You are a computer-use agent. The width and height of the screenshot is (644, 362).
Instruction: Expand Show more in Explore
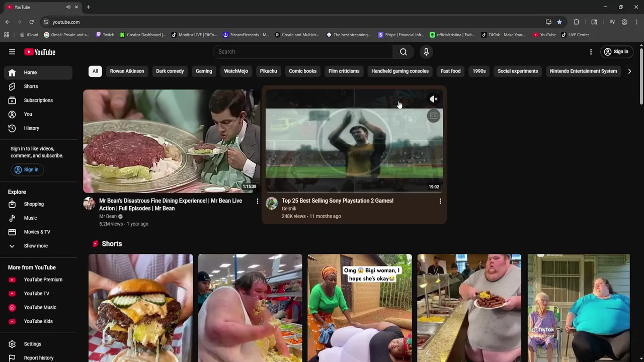[x=38, y=246]
